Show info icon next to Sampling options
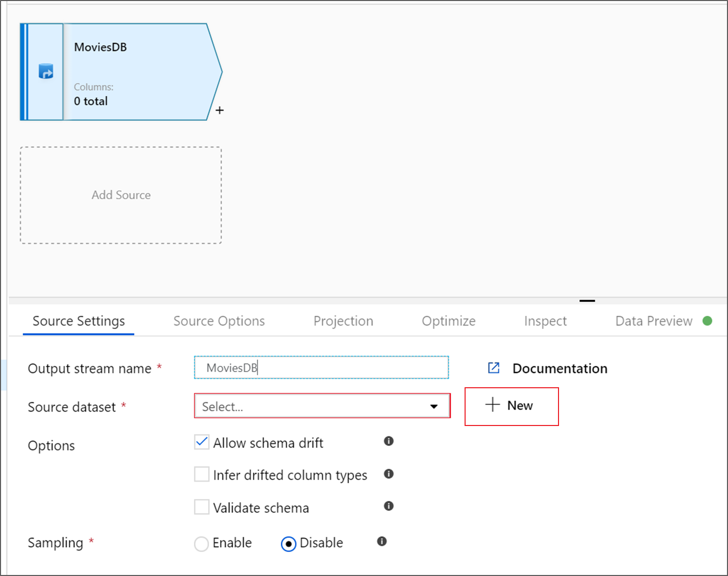The image size is (728, 576). click(382, 541)
